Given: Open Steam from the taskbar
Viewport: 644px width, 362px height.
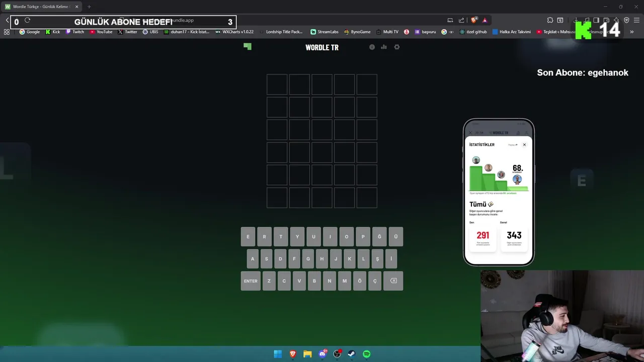Looking at the screenshot, I should [x=352, y=354].
